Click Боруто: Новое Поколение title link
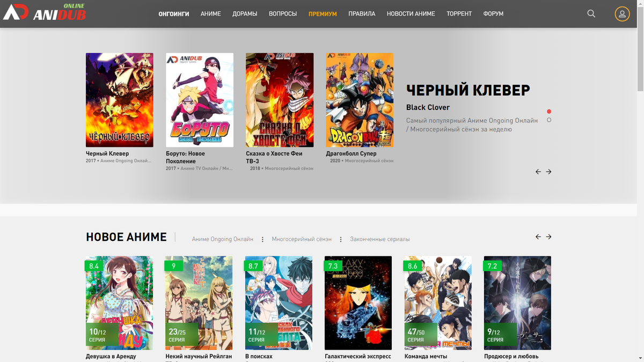644x362 pixels. [185, 157]
